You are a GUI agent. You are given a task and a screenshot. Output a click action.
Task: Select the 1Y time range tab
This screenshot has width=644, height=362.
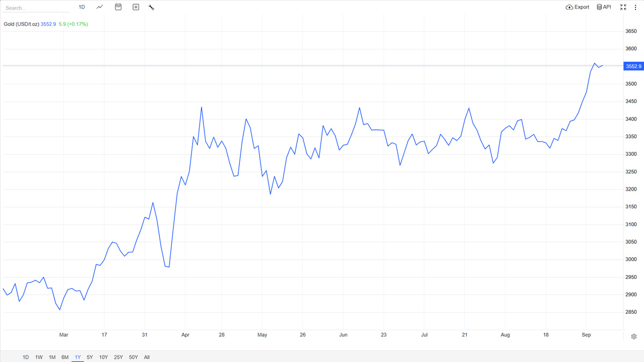(78, 357)
